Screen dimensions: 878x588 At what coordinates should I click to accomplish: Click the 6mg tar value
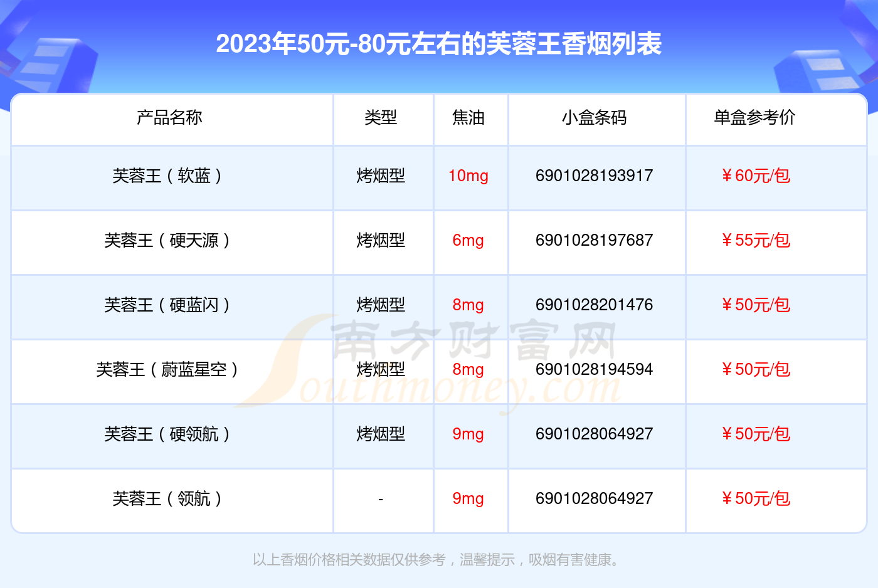468,241
